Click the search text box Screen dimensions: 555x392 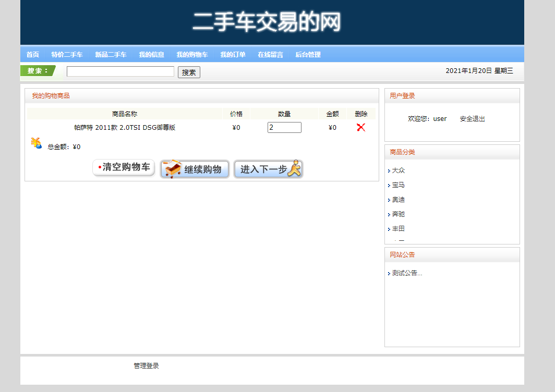point(120,71)
